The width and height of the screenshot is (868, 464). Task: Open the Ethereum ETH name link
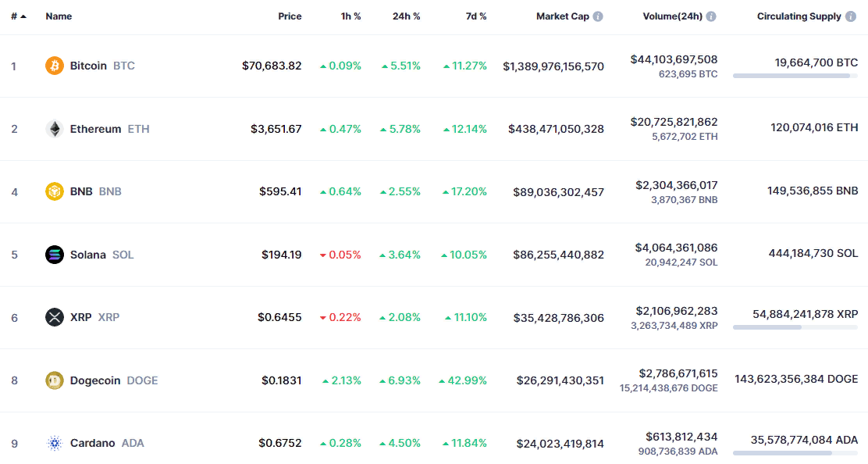click(109, 129)
